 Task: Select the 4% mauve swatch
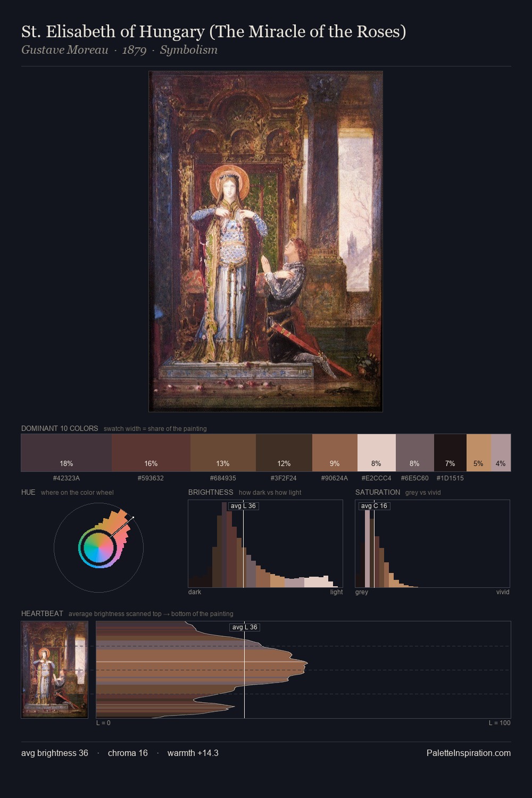coord(501,453)
